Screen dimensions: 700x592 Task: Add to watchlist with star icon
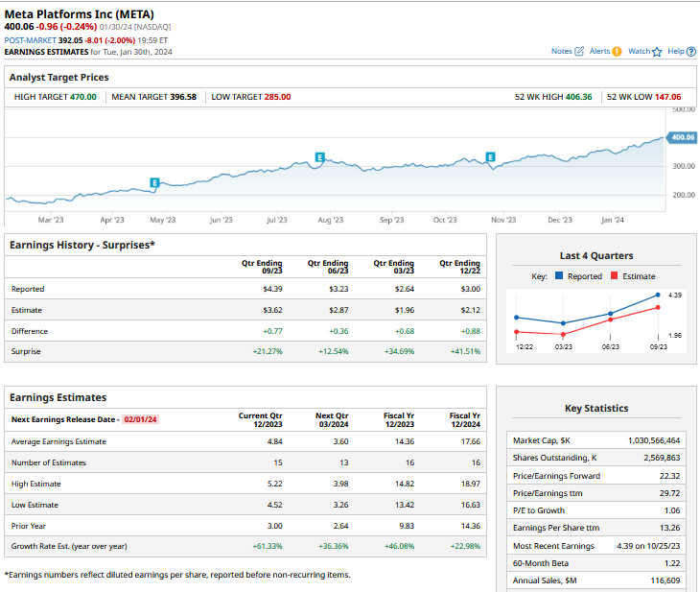point(657,51)
